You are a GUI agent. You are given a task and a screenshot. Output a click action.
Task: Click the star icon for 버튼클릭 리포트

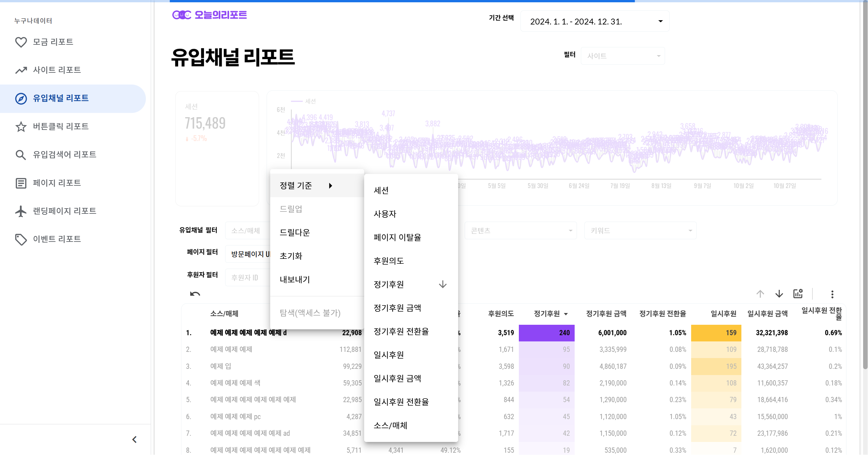pyautogui.click(x=21, y=126)
